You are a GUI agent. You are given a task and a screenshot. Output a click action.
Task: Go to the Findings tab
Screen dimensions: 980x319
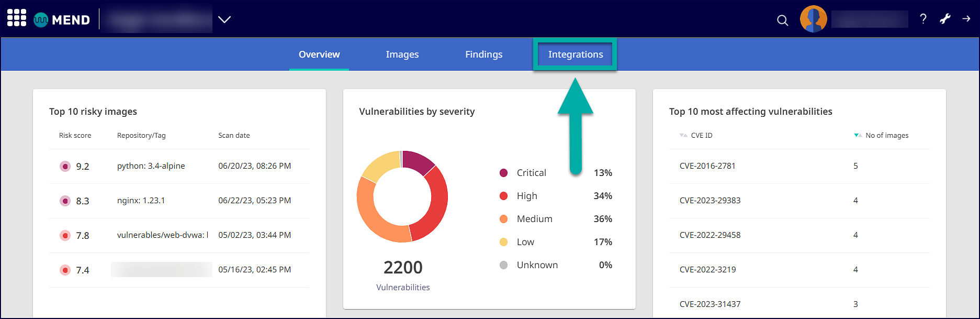click(483, 54)
